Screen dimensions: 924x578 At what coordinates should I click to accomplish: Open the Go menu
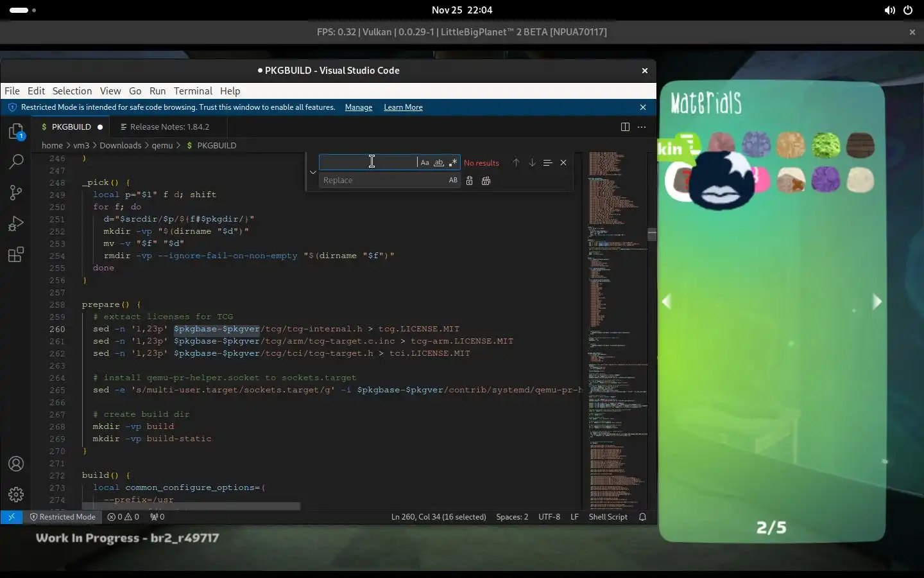pyautogui.click(x=135, y=91)
